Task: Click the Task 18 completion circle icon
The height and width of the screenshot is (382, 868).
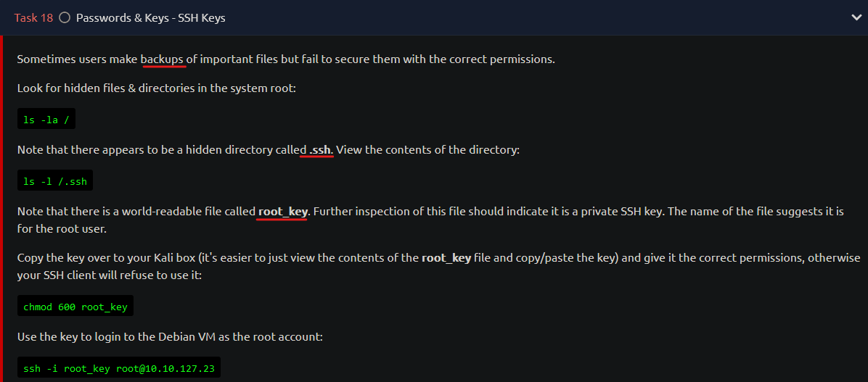Action: (x=65, y=17)
